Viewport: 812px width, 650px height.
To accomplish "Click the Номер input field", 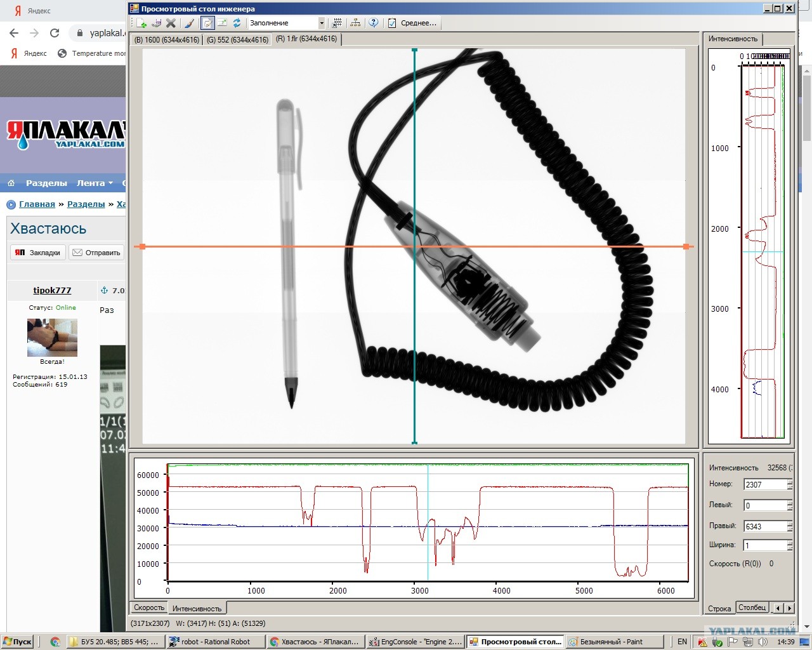I will 765,484.
